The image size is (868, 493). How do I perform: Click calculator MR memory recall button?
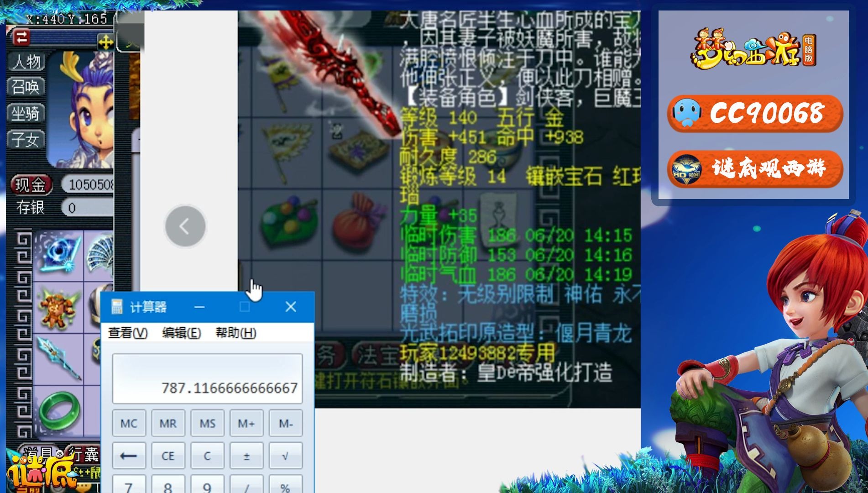[168, 423]
